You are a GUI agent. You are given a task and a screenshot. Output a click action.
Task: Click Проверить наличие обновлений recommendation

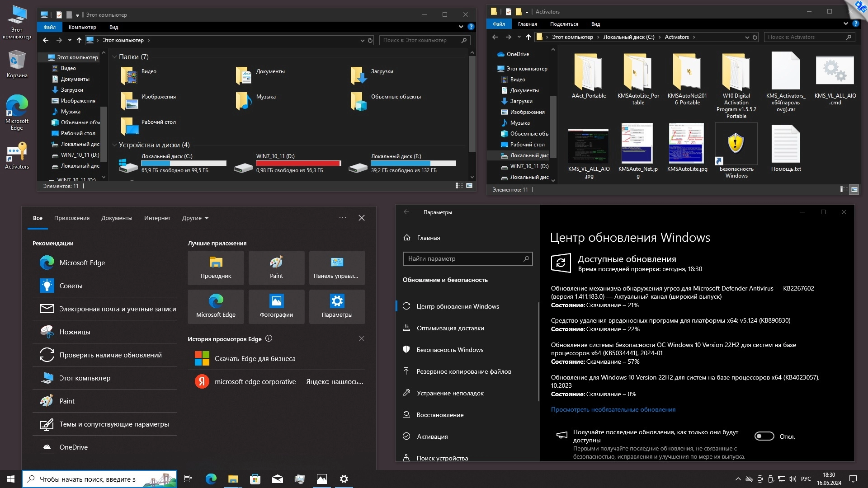tap(110, 355)
